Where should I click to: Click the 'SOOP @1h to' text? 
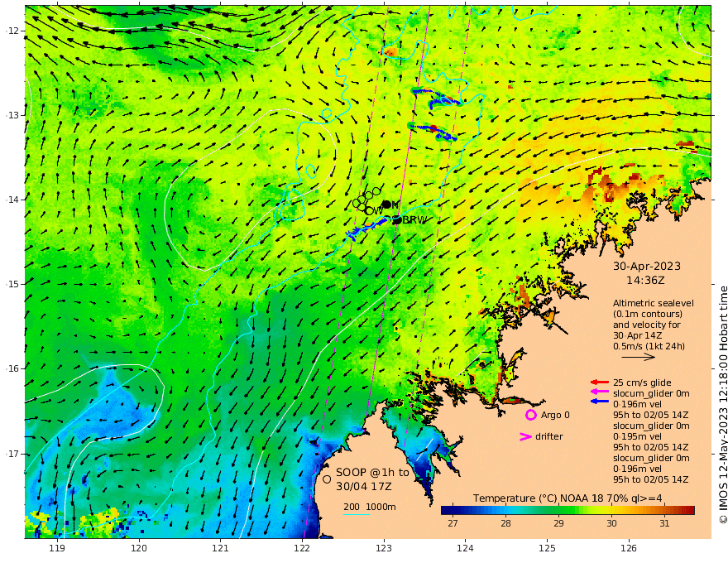coord(373,473)
